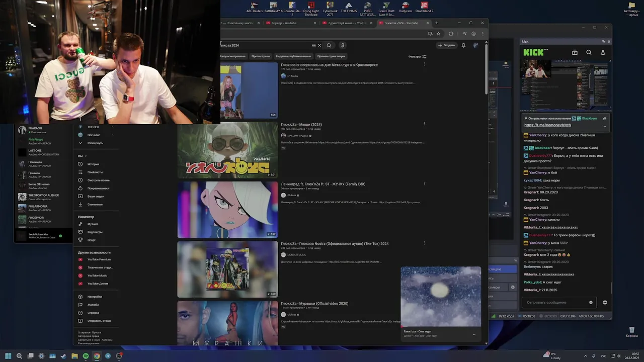Open the Kick browse icon
The width and height of the screenshot is (644, 362).
575,52
